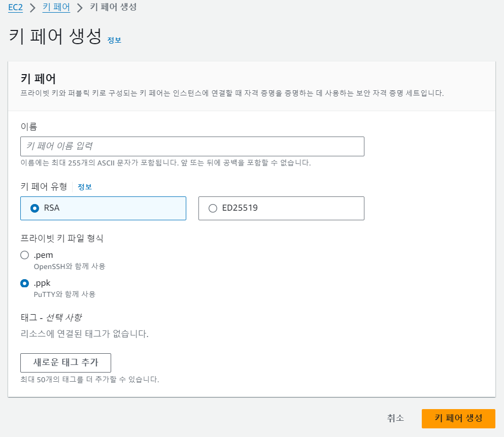
Task: Choose the .ppk file format radio
Action: pyautogui.click(x=25, y=283)
